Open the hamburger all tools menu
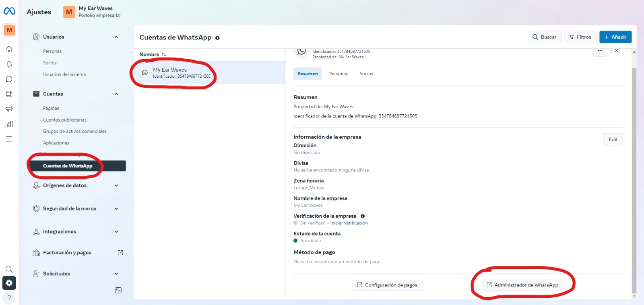Viewport: 644px width, 305px height. [x=9, y=139]
